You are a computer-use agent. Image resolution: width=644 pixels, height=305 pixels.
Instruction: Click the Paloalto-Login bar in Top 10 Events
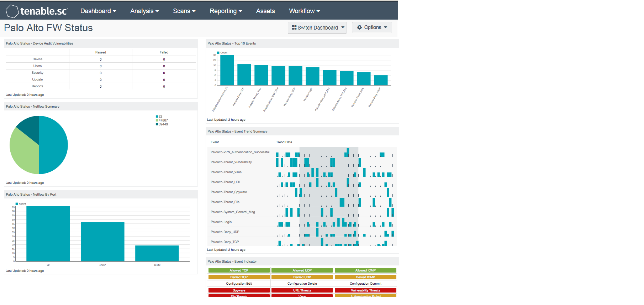(312, 76)
